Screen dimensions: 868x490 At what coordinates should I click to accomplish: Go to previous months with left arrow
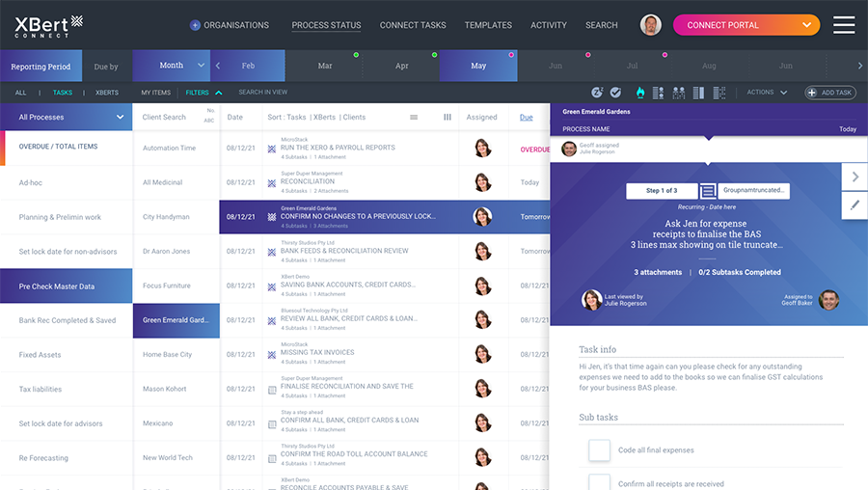pos(218,66)
